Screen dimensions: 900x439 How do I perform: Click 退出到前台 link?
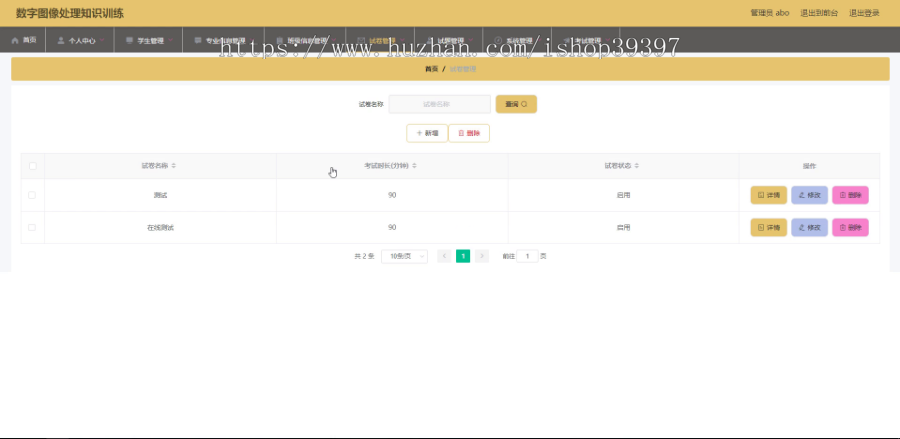(x=819, y=13)
